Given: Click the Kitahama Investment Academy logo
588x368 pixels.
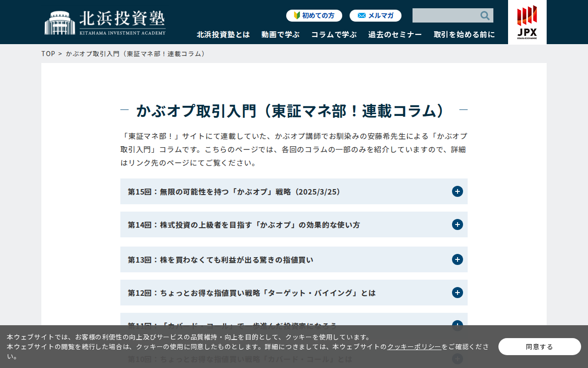Looking at the screenshot, I should [x=105, y=23].
